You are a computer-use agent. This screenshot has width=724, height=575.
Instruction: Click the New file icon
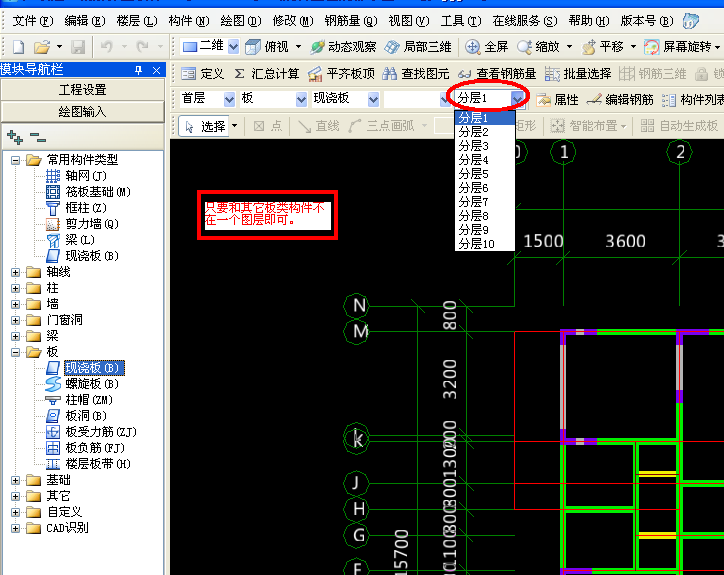coord(18,47)
